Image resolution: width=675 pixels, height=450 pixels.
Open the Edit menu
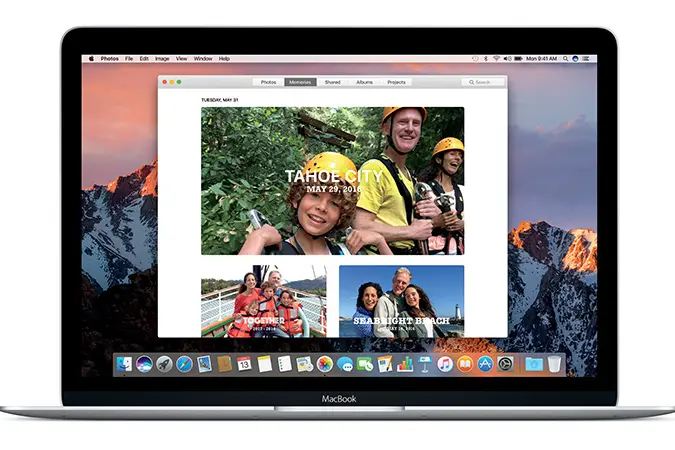point(144,59)
